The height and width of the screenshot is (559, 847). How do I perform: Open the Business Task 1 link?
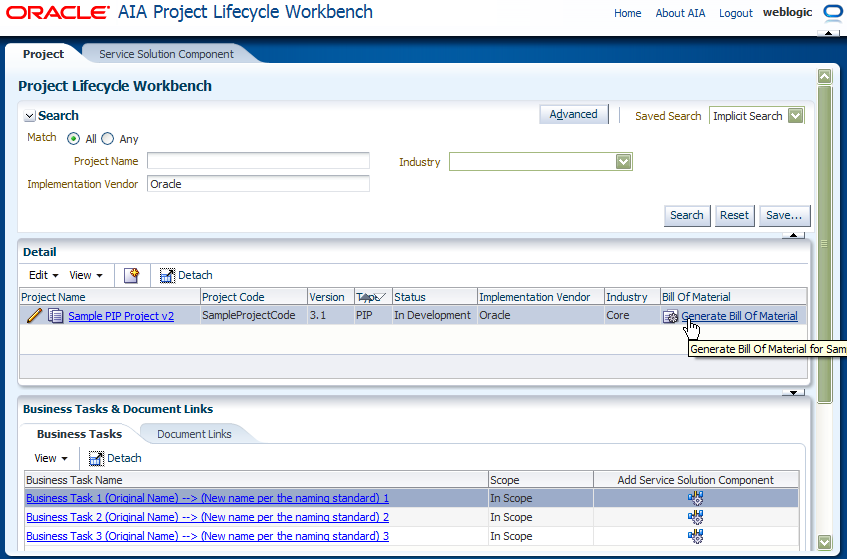207,498
